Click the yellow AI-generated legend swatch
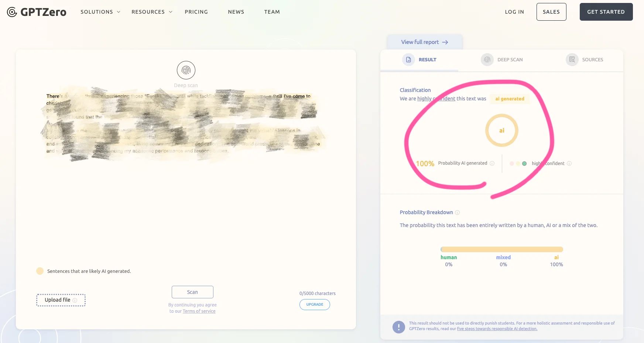 40,271
